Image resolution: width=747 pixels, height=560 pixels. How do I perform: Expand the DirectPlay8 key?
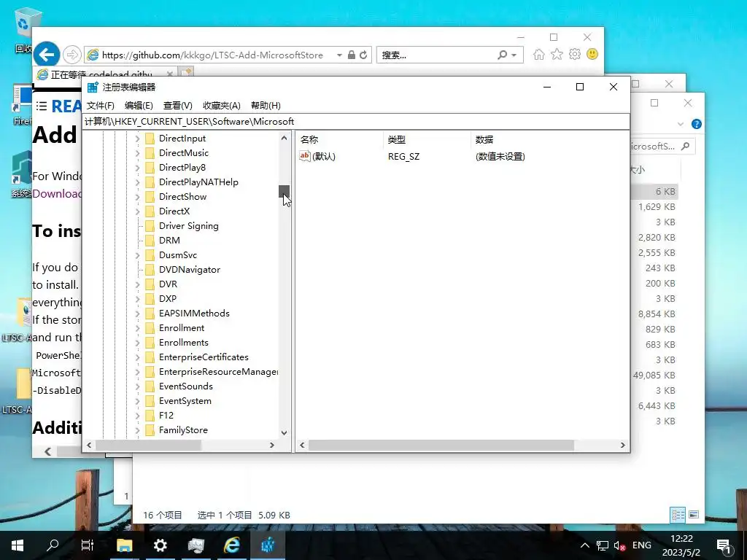coord(138,168)
